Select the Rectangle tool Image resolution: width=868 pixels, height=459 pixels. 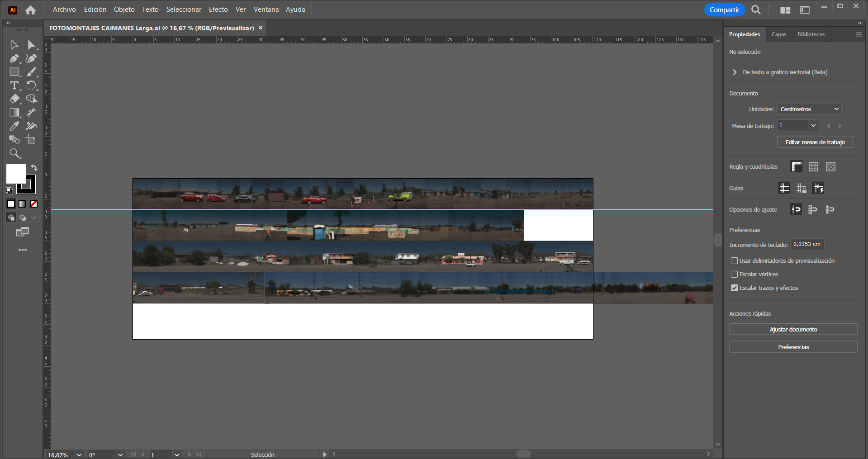(14, 72)
